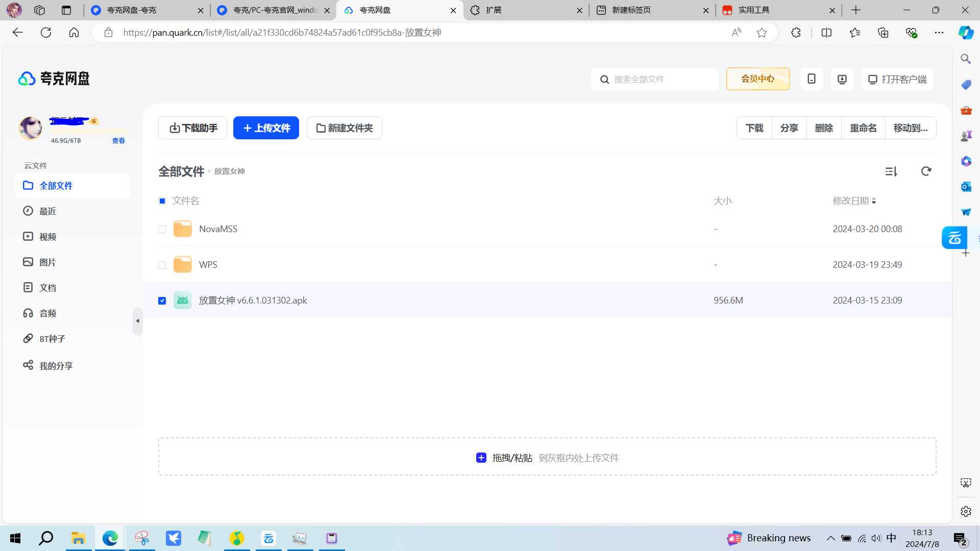
Task: Collapse the sidebar with the arrow handle
Action: [137, 321]
